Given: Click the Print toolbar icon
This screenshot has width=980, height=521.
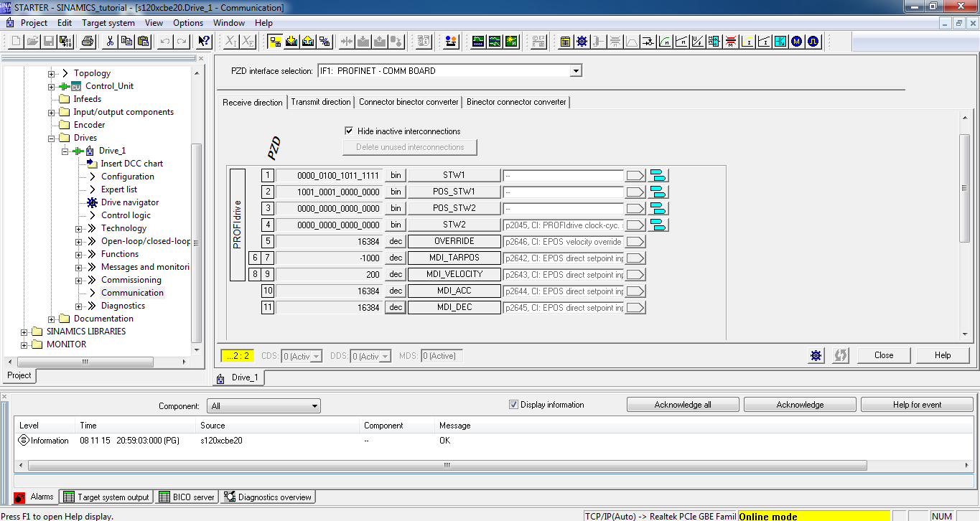Looking at the screenshot, I should click(87, 42).
